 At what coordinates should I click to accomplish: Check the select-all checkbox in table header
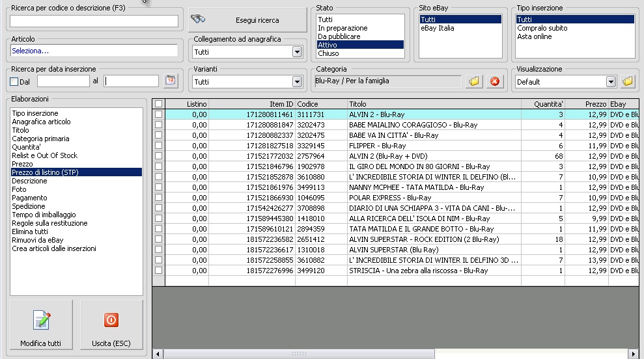(158, 104)
